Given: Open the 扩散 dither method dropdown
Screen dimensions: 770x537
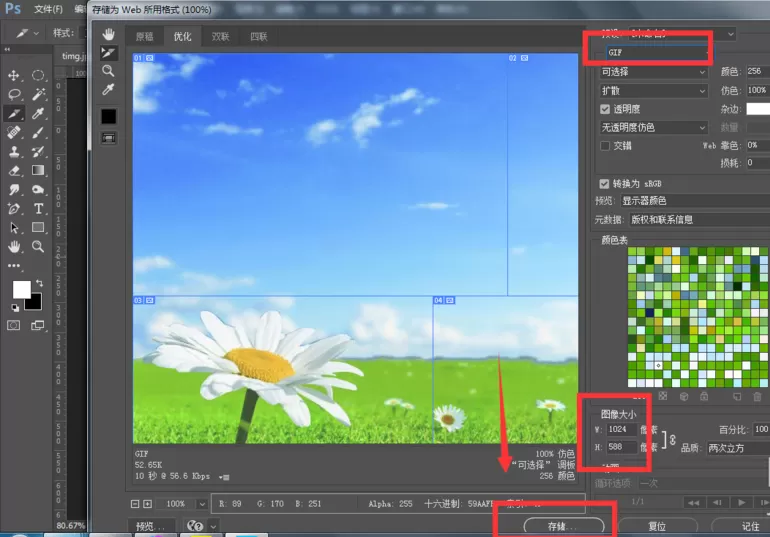Looking at the screenshot, I should coord(654,91).
